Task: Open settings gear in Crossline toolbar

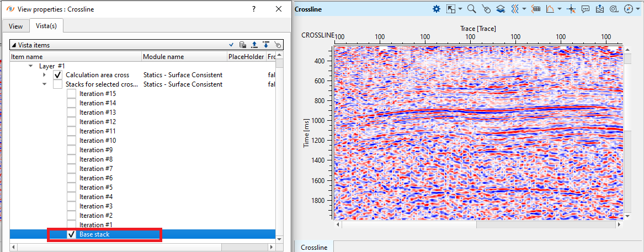Action: click(x=437, y=9)
